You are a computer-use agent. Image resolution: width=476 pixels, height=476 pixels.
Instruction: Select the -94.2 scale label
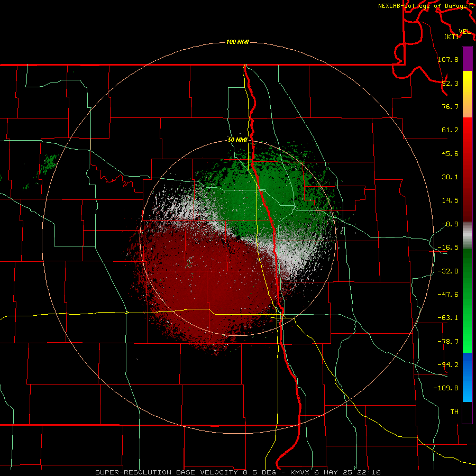coord(448,364)
